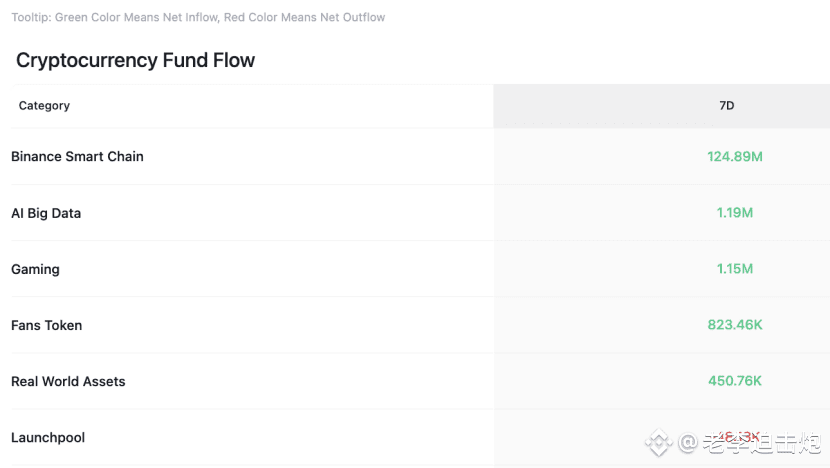The width and height of the screenshot is (830, 468).
Task: Select the AI Big Data row label
Action: click(x=46, y=213)
